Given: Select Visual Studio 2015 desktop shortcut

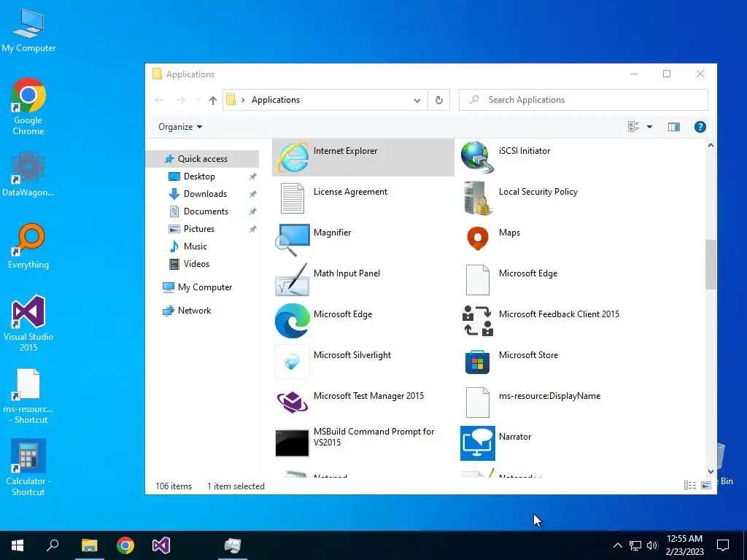Looking at the screenshot, I should [x=28, y=324].
